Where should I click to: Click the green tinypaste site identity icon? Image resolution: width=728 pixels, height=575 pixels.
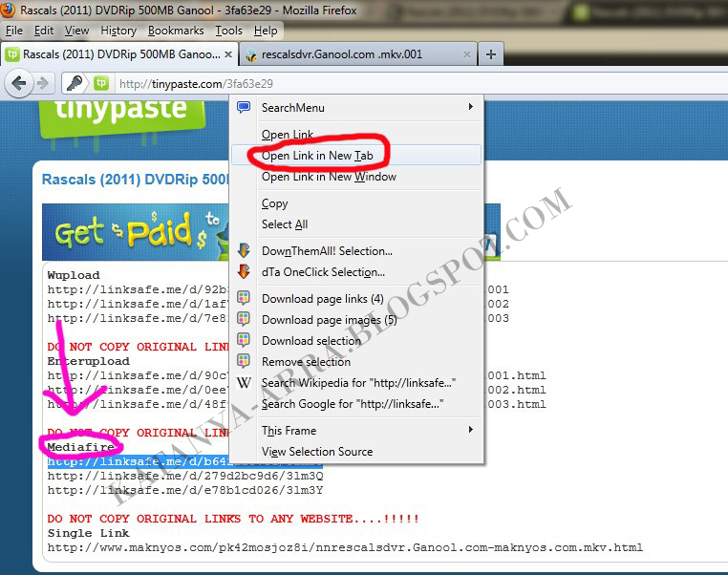pos(100,83)
